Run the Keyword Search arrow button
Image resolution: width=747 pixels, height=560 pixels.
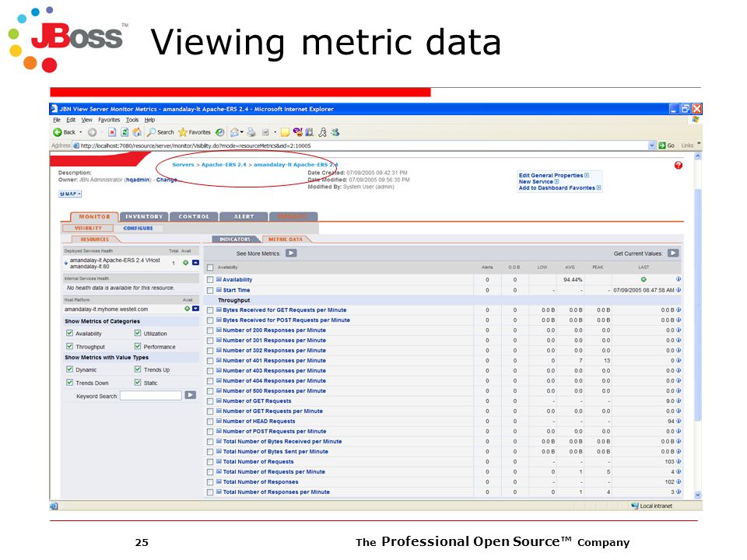190,395
